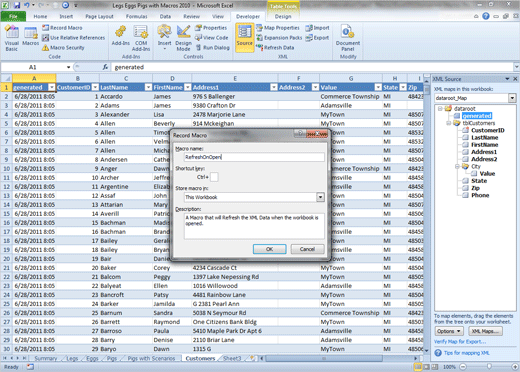Close the XML Source pane
This screenshot has height=372, width=520.
(515, 79)
